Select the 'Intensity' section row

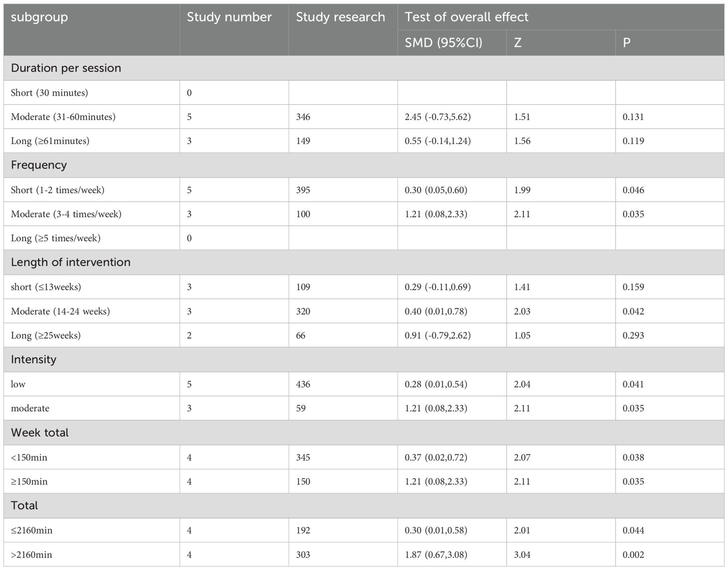point(364,360)
